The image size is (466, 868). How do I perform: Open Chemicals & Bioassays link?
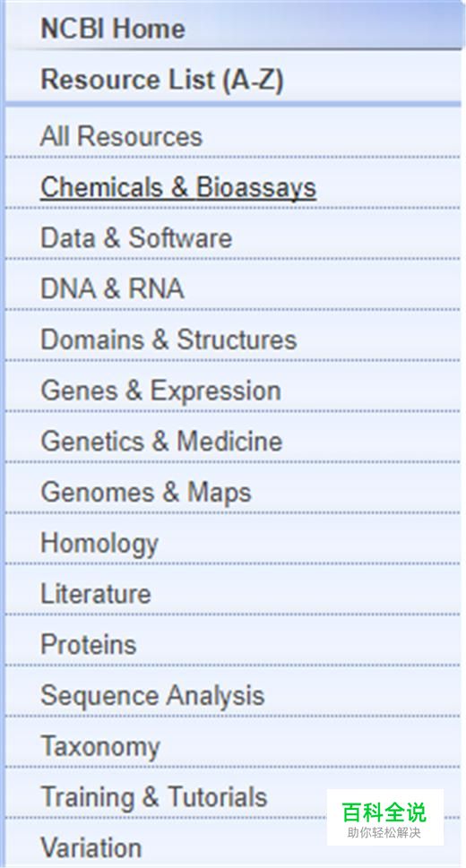click(177, 187)
